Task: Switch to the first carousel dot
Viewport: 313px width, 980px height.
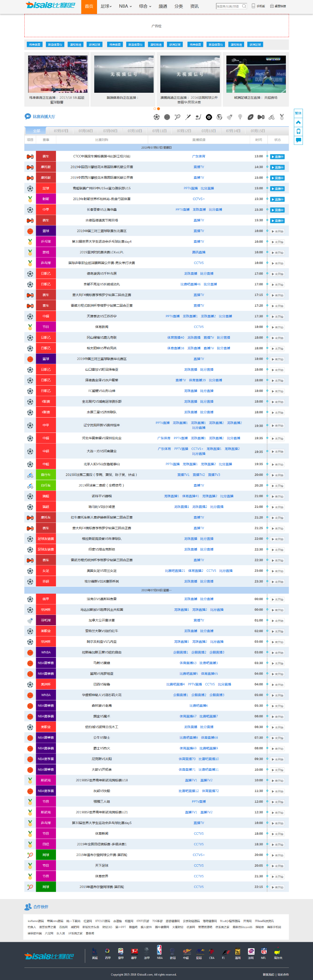Action: pyautogui.click(x=155, y=109)
